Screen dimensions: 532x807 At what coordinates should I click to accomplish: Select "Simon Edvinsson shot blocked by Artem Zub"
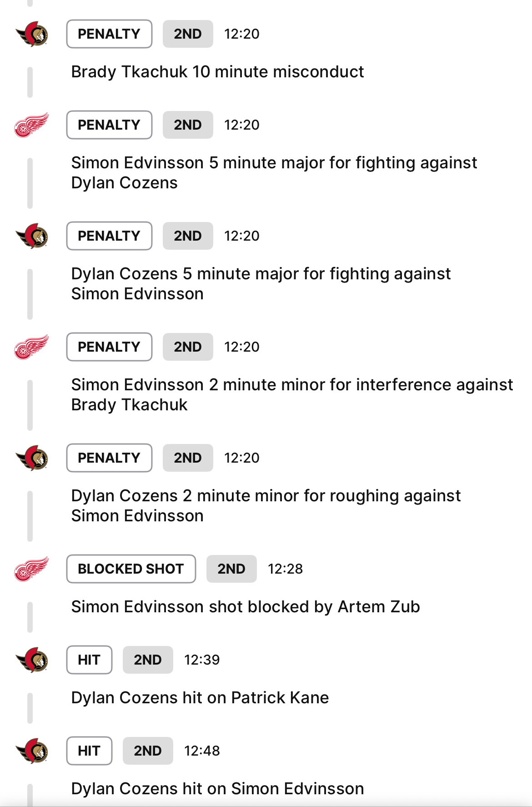click(x=246, y=607)
